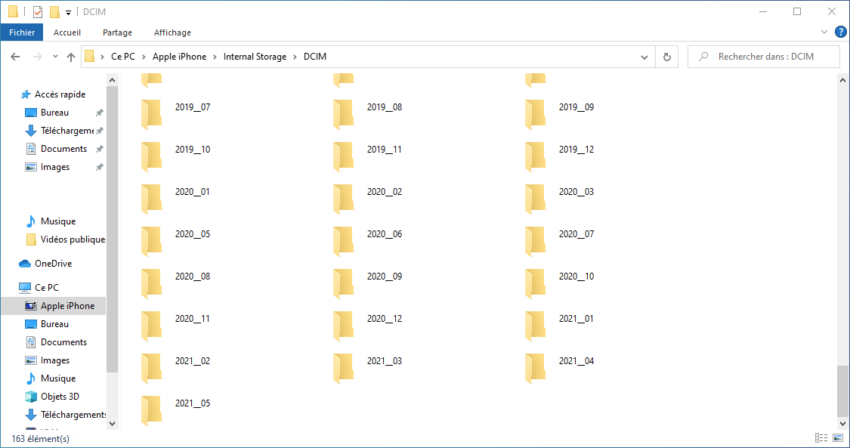Select the 2020__08 folder icon
The width and height of the screenshot is (850, 448).
click(151, 283)
